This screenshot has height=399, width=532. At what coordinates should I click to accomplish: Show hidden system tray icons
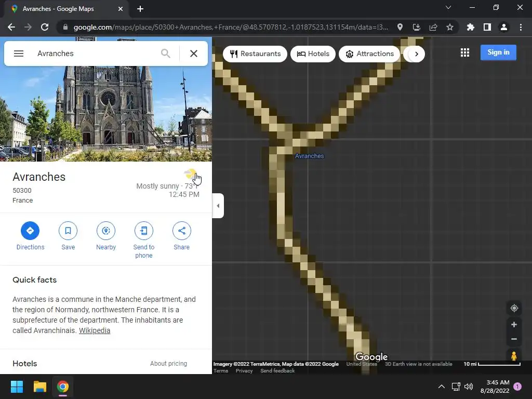click(x=442, y=387)
